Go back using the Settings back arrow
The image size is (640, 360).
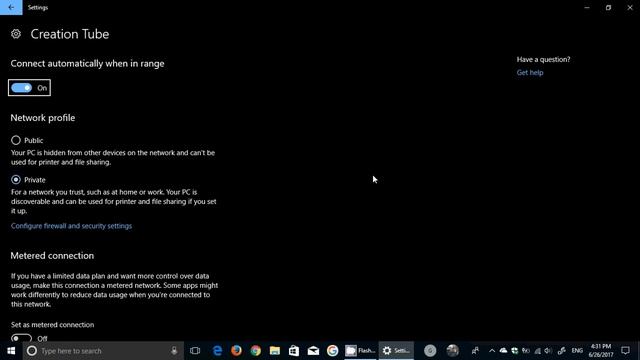[x=11, y=7]
